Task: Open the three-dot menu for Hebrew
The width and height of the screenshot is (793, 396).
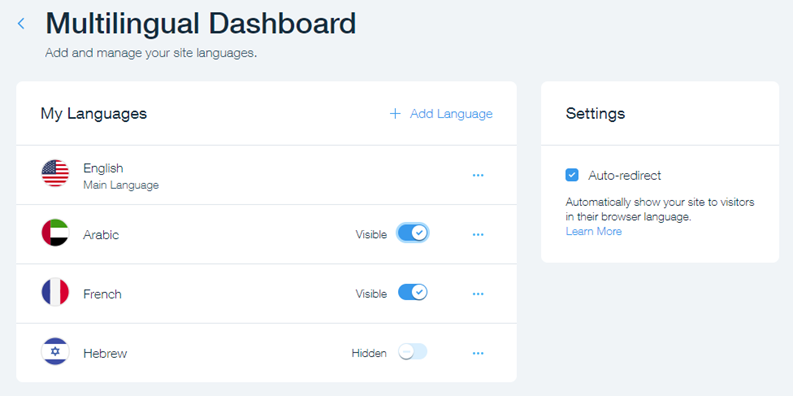Action: (x=478, y=353)
